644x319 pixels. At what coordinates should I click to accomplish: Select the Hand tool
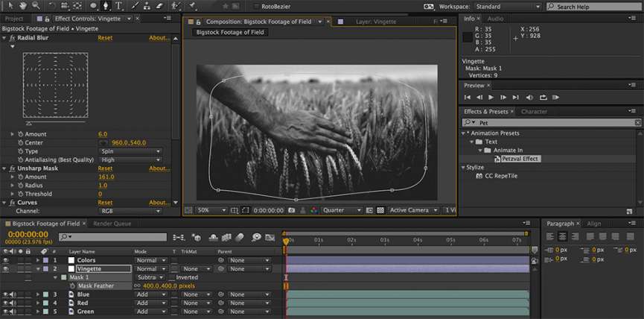coord(23,6)
